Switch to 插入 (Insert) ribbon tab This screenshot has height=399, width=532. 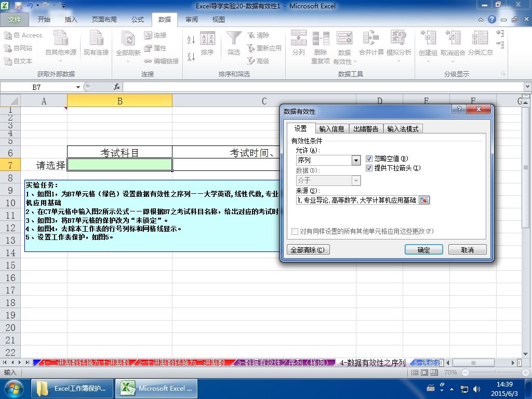click(71, 20)
